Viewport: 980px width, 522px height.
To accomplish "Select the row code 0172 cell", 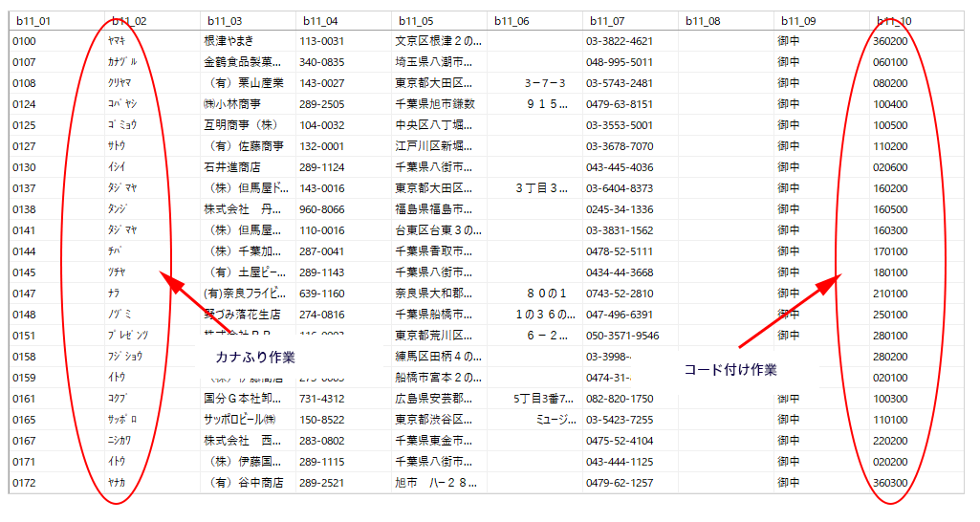I will [25, 483].
